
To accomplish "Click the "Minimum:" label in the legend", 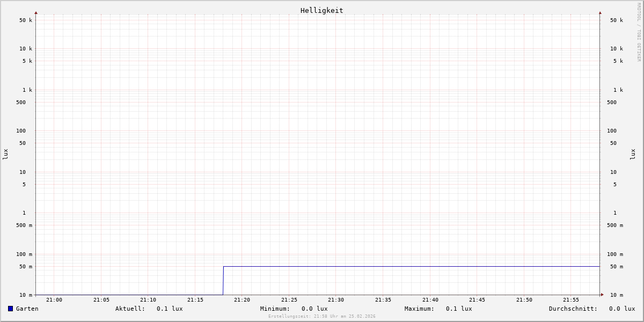I will point(275,309).
